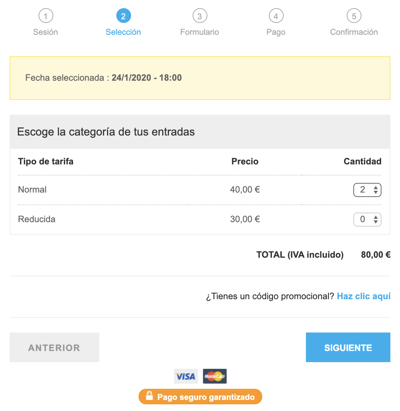The image size is (400, 411).
Task: Go to the Sesión step label
Action: point(46,32)
